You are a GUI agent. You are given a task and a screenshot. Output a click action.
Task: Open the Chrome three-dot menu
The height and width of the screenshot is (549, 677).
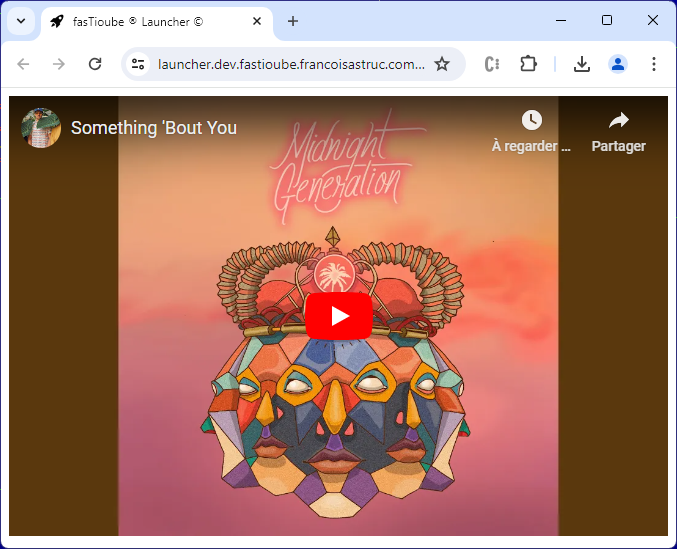coord(654,64)
